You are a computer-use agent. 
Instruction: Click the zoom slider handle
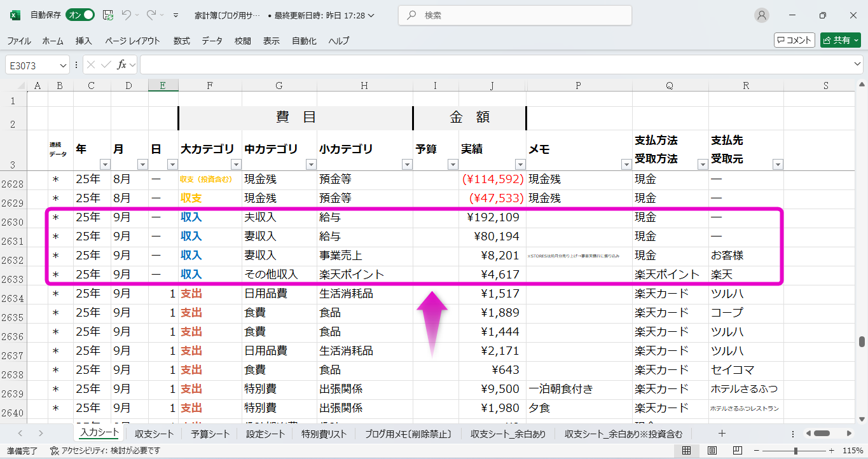click(796, 451)
